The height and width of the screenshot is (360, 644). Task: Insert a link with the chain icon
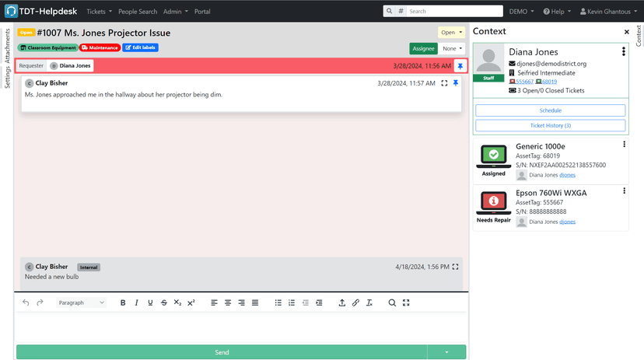[355, 302]
